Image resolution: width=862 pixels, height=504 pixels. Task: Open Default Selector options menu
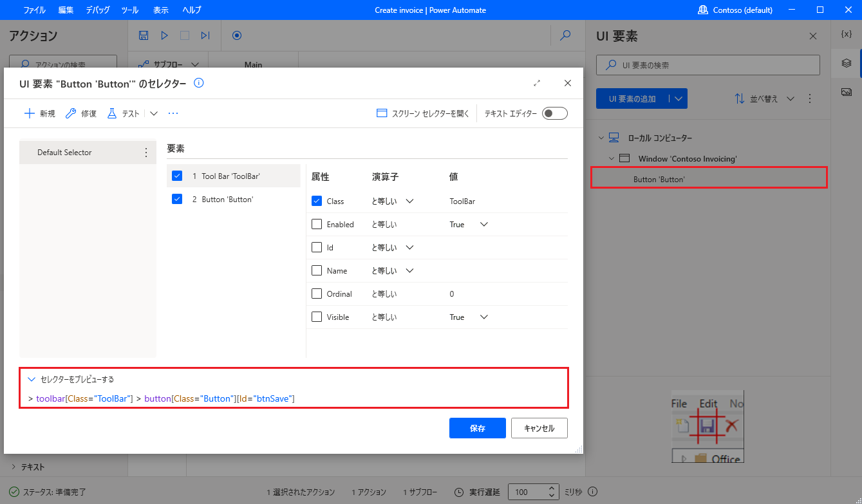coord(145,153)
